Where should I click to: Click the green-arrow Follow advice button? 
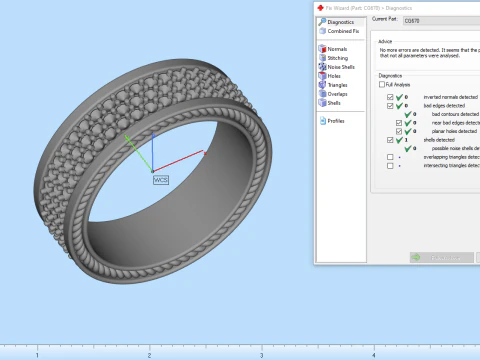(442, 258)
